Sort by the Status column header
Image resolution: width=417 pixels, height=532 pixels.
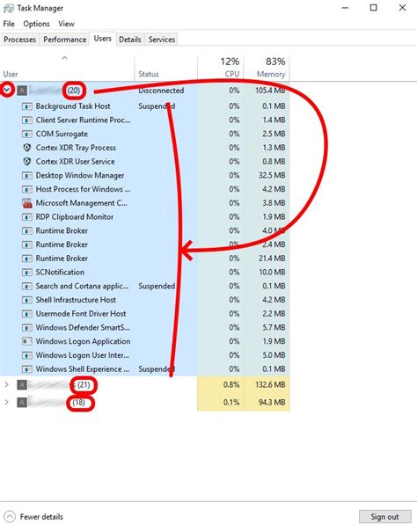click(x=165, y=68)
